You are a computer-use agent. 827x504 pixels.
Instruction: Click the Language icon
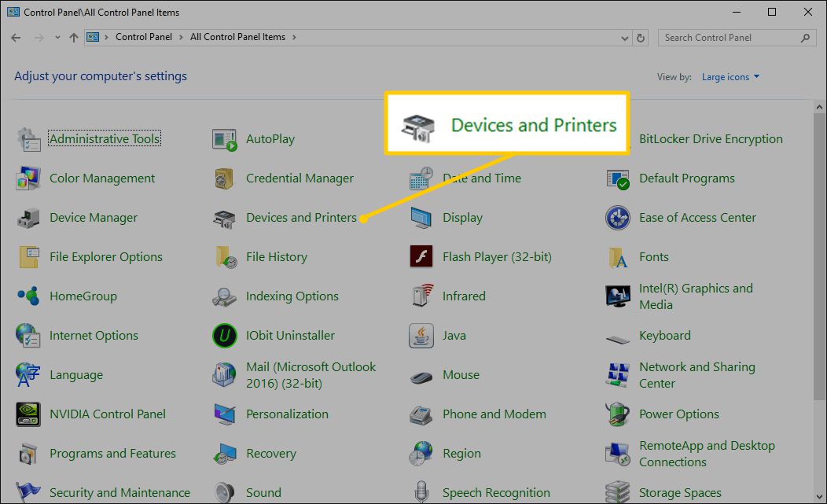28,375
